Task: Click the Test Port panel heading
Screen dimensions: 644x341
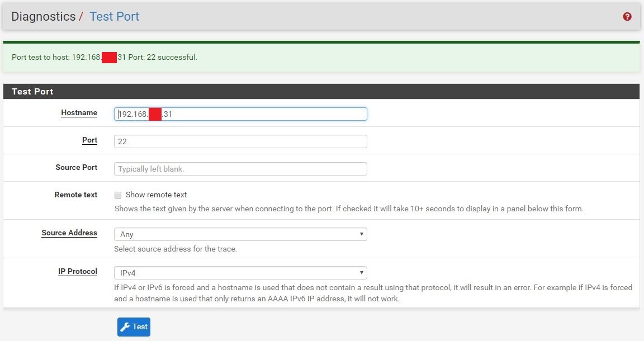Action: point(32,91)
